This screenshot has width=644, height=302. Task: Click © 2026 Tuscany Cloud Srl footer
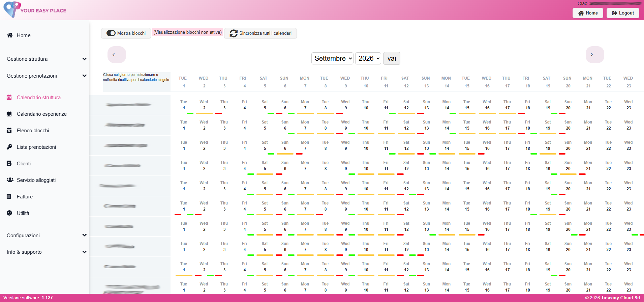coord(613,298)
